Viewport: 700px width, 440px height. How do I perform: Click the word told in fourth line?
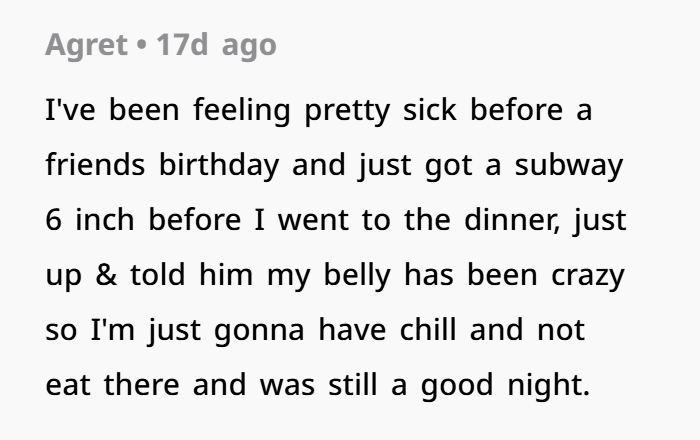[x=158, y=274]
